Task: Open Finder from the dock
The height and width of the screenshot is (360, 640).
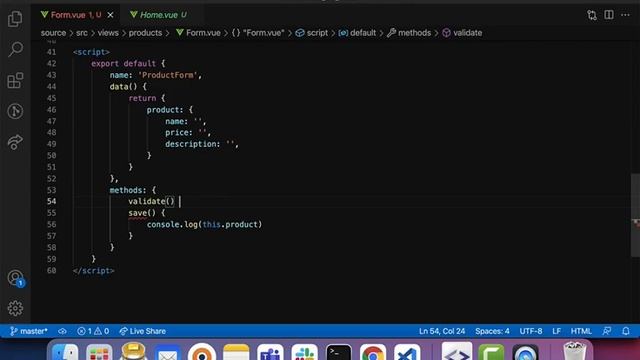Action: (x=65, y=352)
